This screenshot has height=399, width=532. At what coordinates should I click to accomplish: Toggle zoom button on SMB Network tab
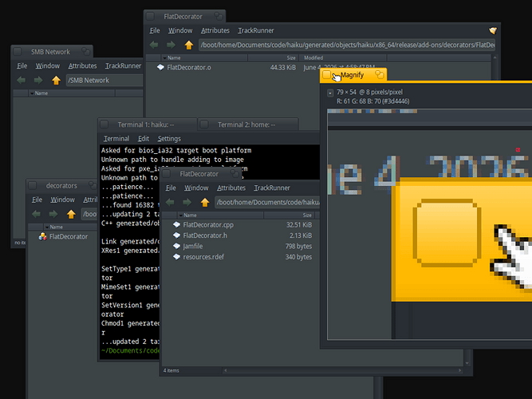[86, 52]
